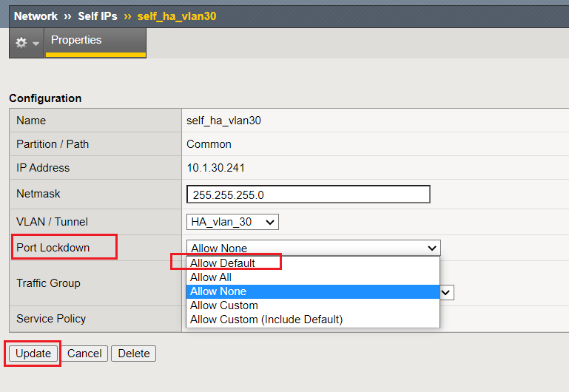Go to Network breadcrumb
This screenshot has width=569, height=392.
tap(36, 16)
